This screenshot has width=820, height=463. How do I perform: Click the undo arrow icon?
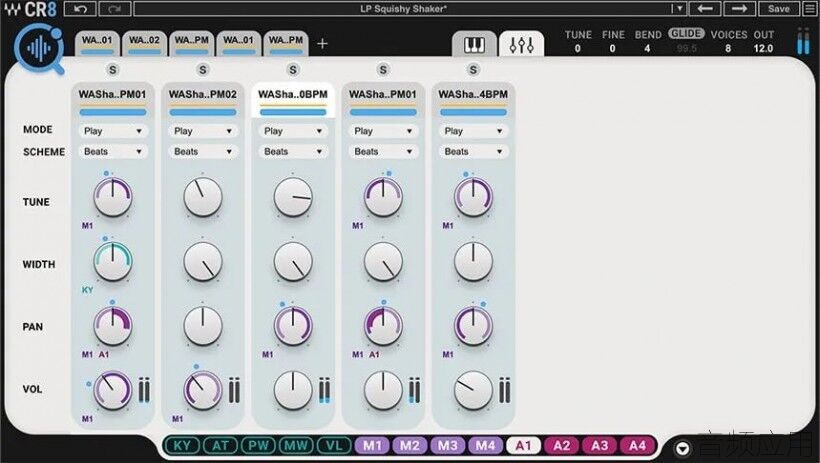[x=80, y=9]
